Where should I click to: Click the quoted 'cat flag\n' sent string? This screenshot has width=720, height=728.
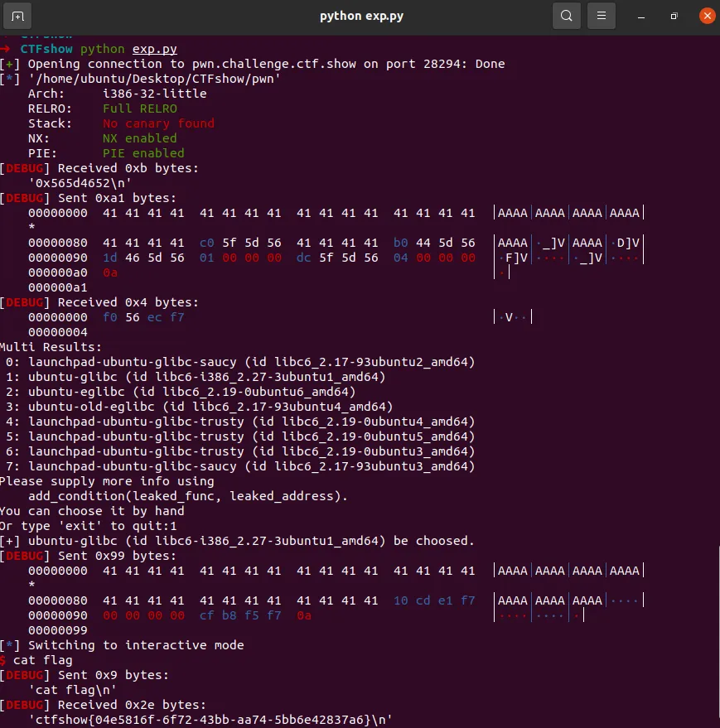[72, 689]
